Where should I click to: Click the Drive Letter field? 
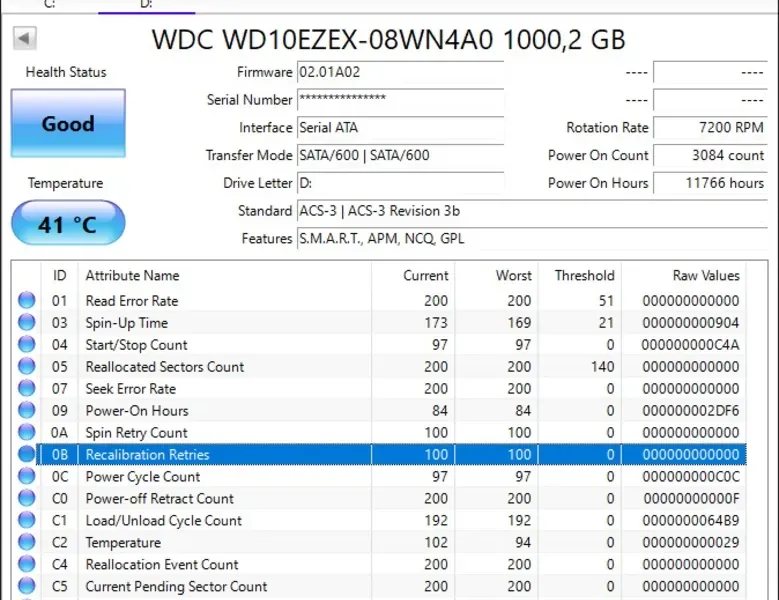coord(400,183)
